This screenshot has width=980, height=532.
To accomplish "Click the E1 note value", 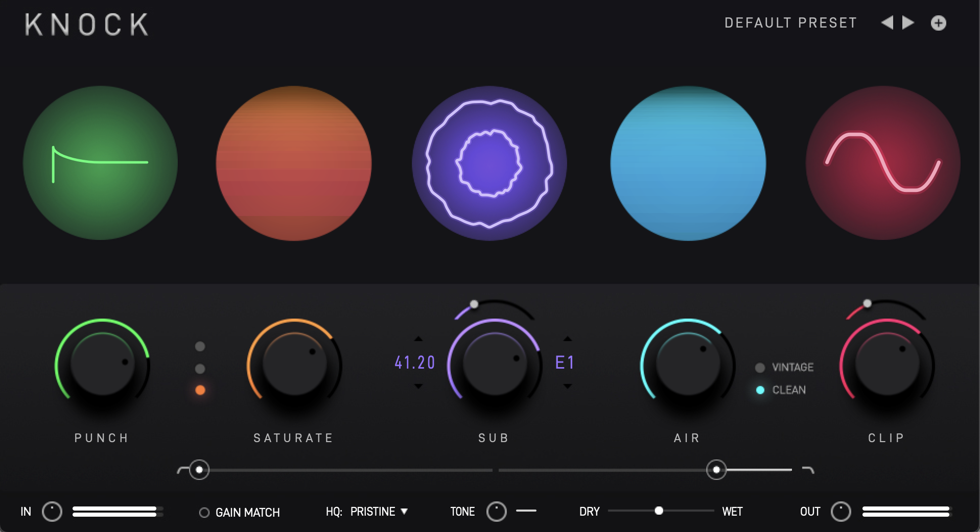I will (565, 362).
